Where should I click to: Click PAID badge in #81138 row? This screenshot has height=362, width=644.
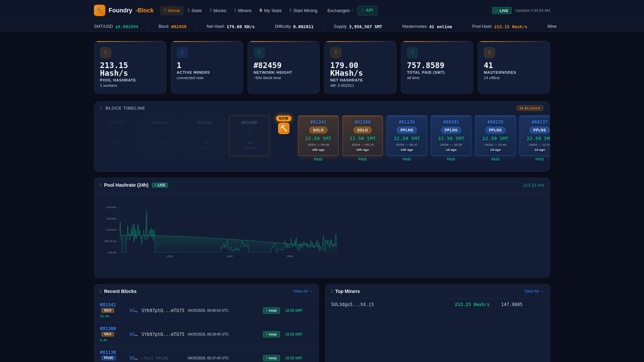[x=271, y=358]
